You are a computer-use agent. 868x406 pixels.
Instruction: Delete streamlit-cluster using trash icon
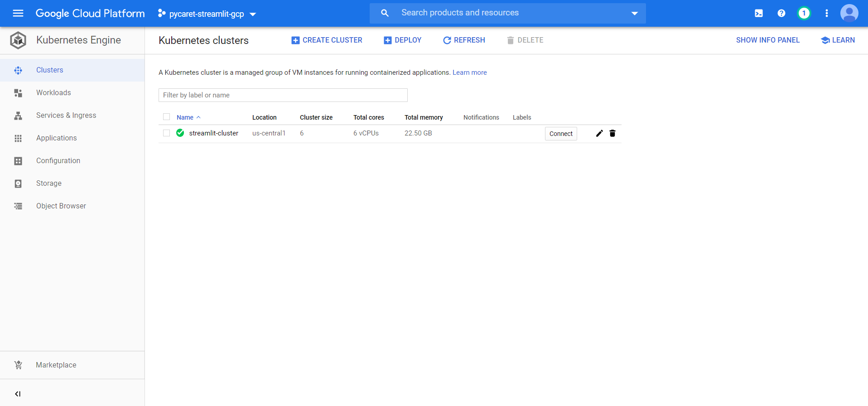[x=612, y=133]
